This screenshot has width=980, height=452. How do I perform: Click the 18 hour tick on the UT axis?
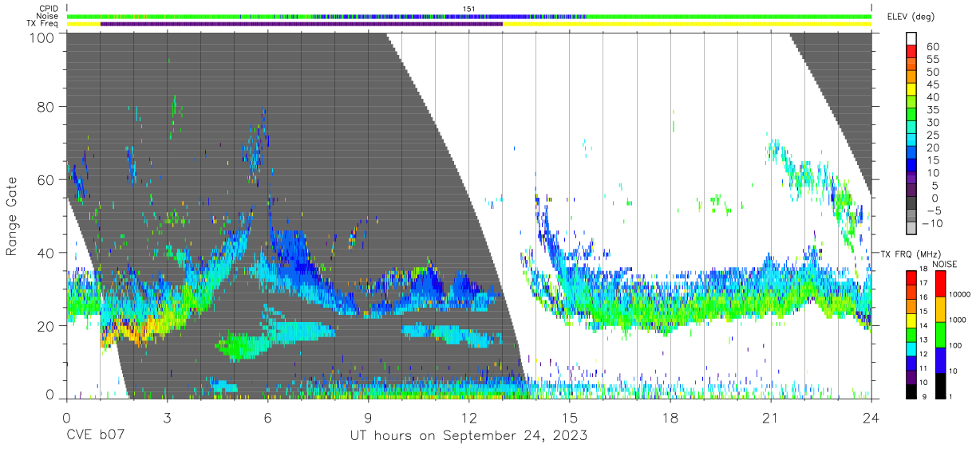(x=670, y=417)
